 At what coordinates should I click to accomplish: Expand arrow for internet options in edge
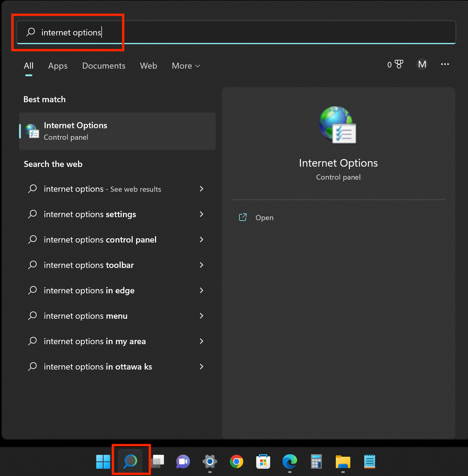click(x=201, y=290)
